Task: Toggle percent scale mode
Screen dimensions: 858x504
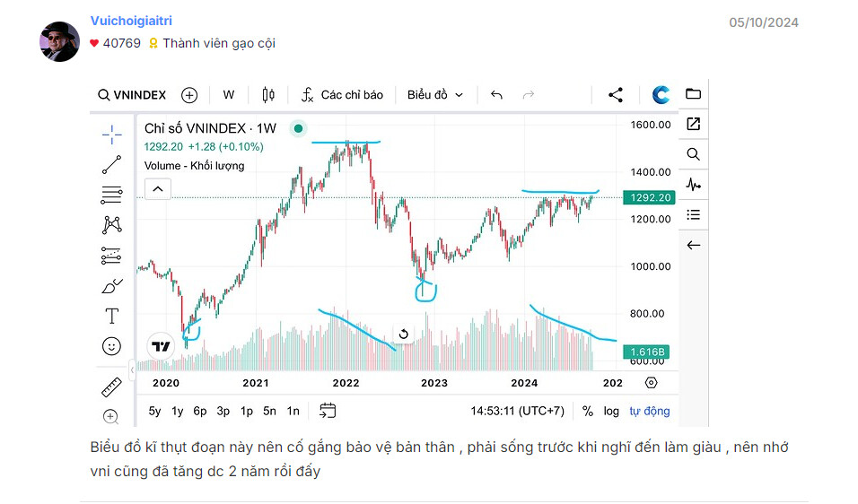Action: (588, 411)
